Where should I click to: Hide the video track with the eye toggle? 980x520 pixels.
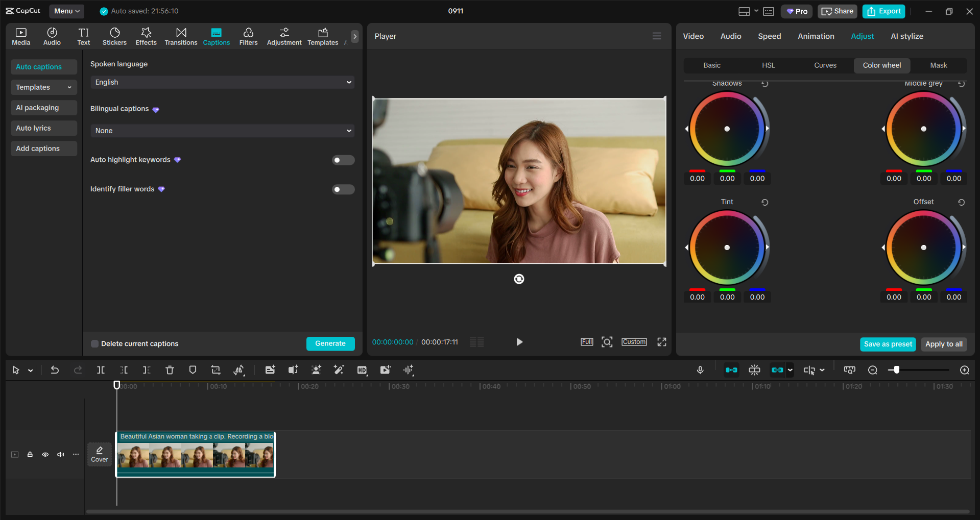[45, 454]
